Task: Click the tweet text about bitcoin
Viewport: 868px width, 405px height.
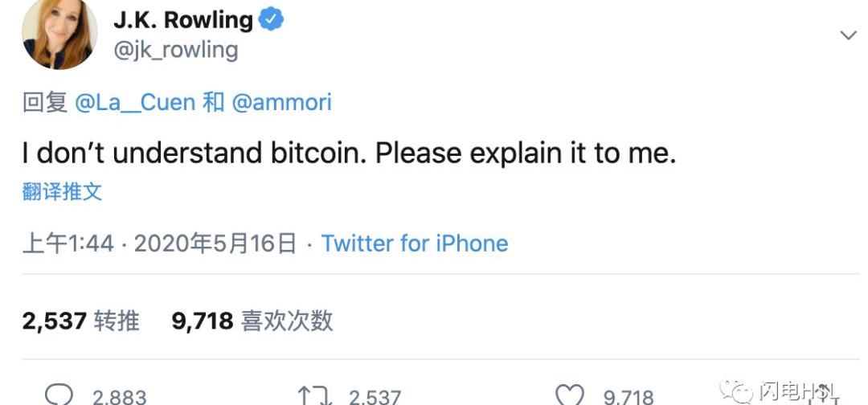Action: coord(349,153)
